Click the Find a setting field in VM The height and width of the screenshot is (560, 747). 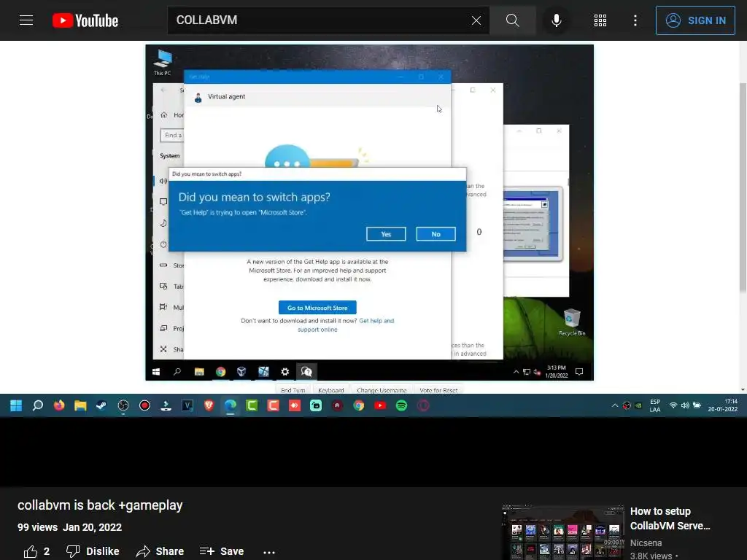coord(172,135)
